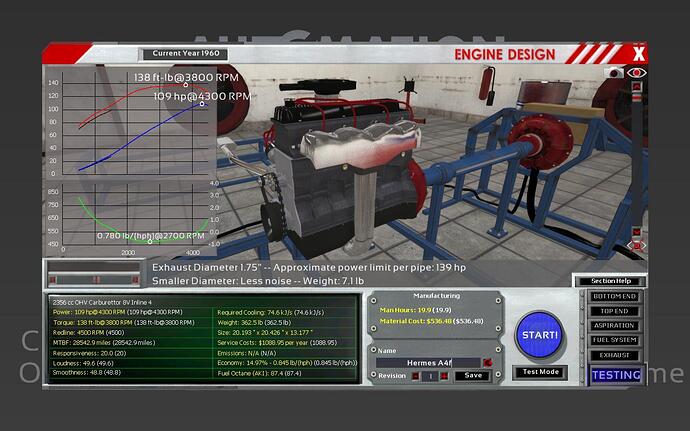Image resolution: width=690 pixels, height=431 pixels.
Task: Click the crossed-out eye icon at bottom
Action: (637, 246)
